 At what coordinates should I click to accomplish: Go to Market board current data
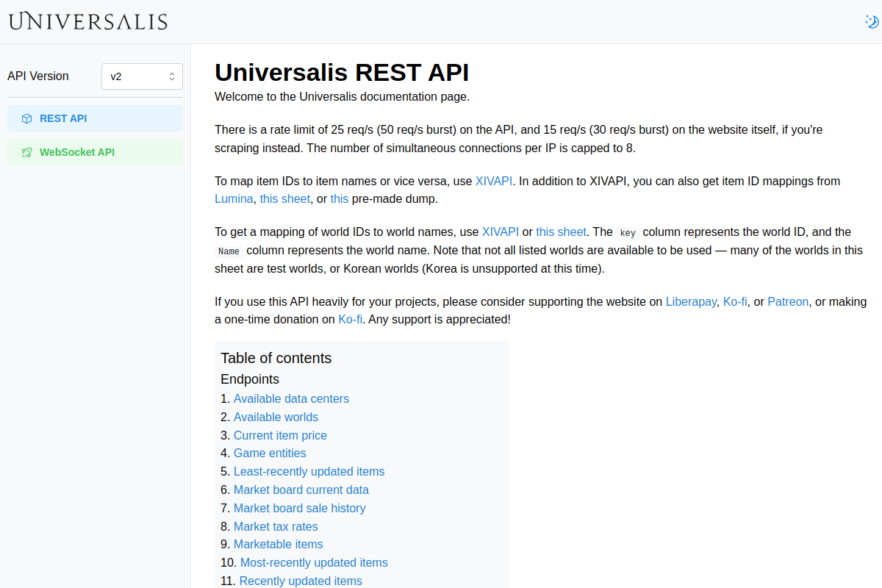click(301, 490)
